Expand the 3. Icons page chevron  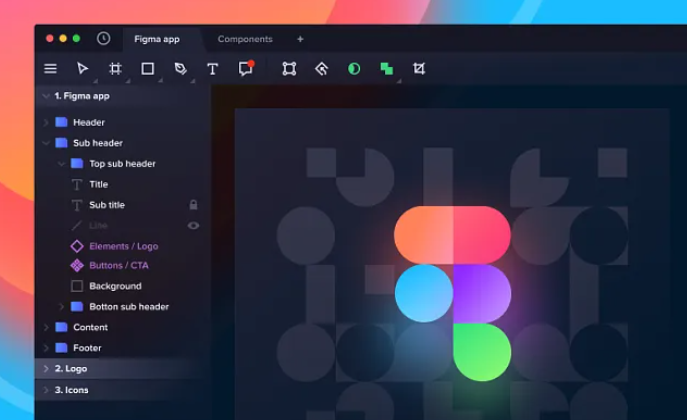coord(46,390)
